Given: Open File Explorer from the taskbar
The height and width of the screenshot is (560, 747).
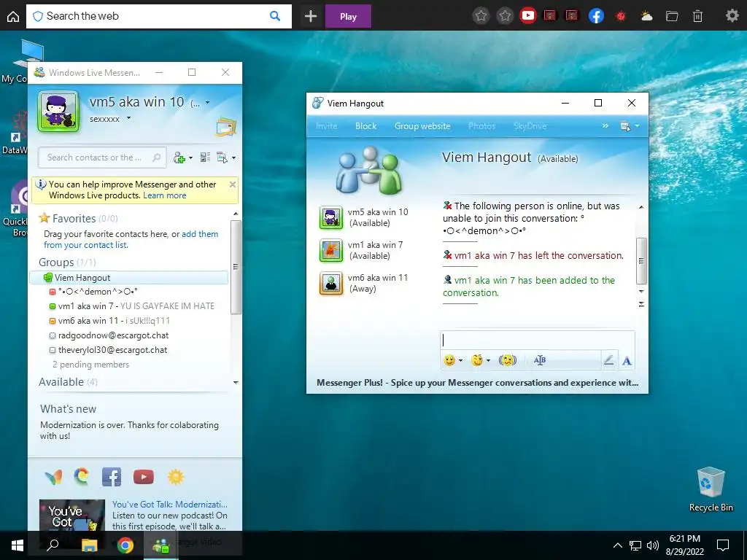Looking at the screenshot, I should (89, 545).
